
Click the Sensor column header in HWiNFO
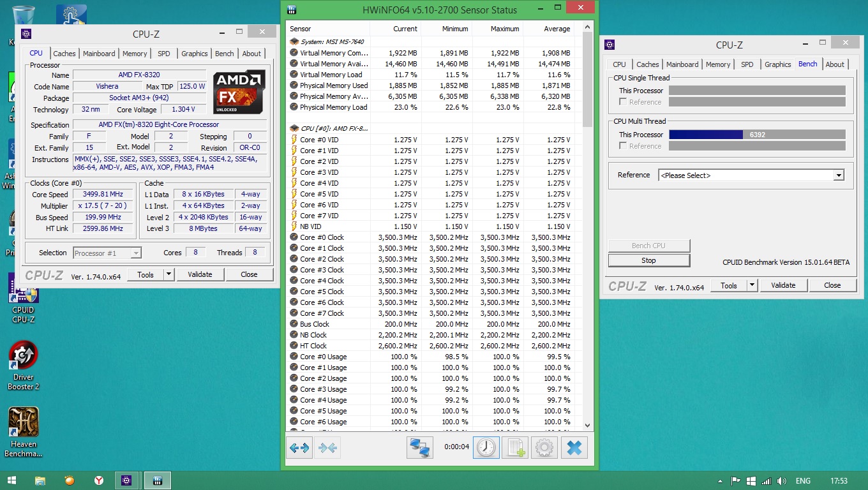coord(328,29)
